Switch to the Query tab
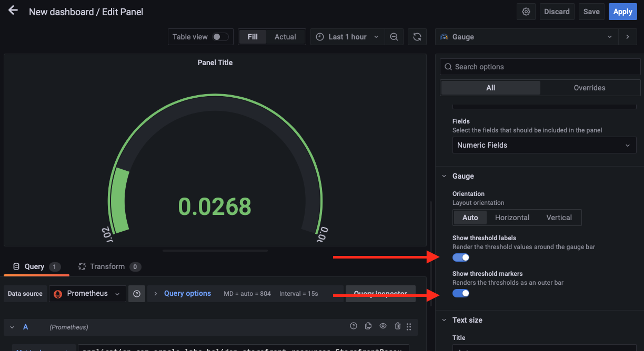 pyautogui.click(x=36, y=266)
